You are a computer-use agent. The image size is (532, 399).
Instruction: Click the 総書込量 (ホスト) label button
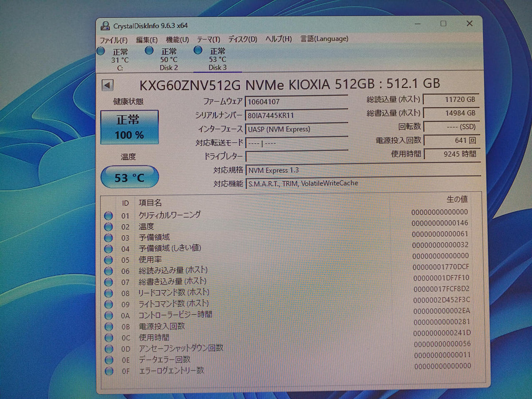click(394, 113)
